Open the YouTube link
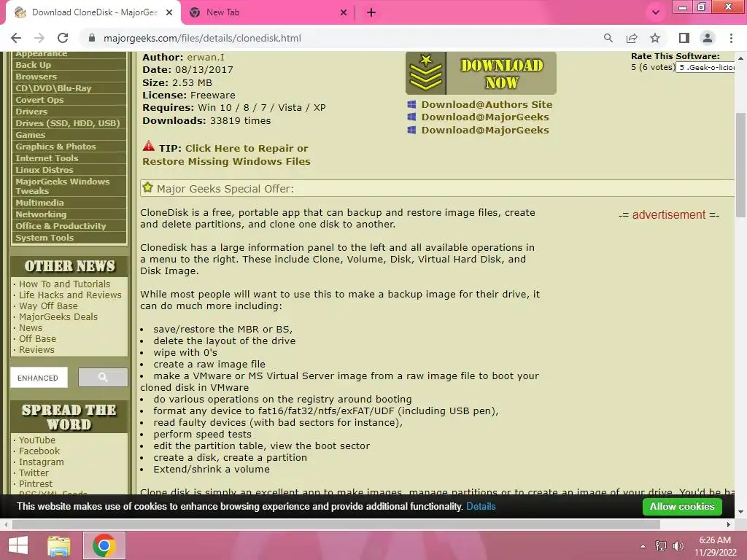Viewport: 747px width, 560px height. pos(36,440)
